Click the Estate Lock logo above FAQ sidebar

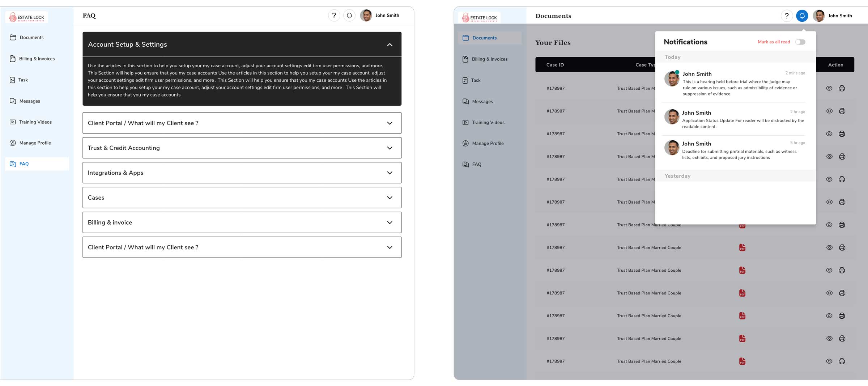pos(27,17)
